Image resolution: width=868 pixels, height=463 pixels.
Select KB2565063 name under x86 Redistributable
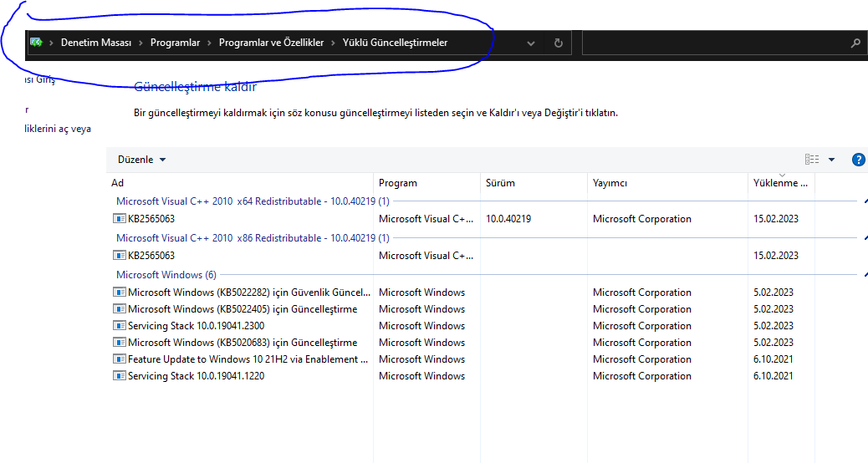[x=151, y=255]
